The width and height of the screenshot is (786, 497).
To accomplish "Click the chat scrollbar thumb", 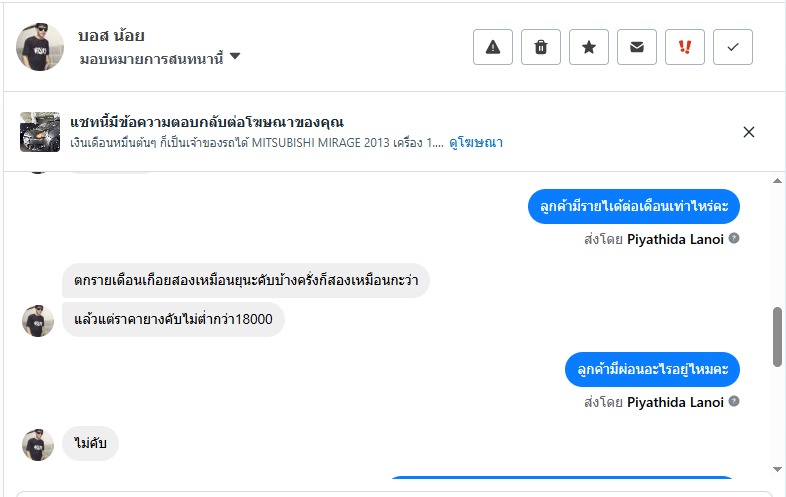I will point(778,336).
